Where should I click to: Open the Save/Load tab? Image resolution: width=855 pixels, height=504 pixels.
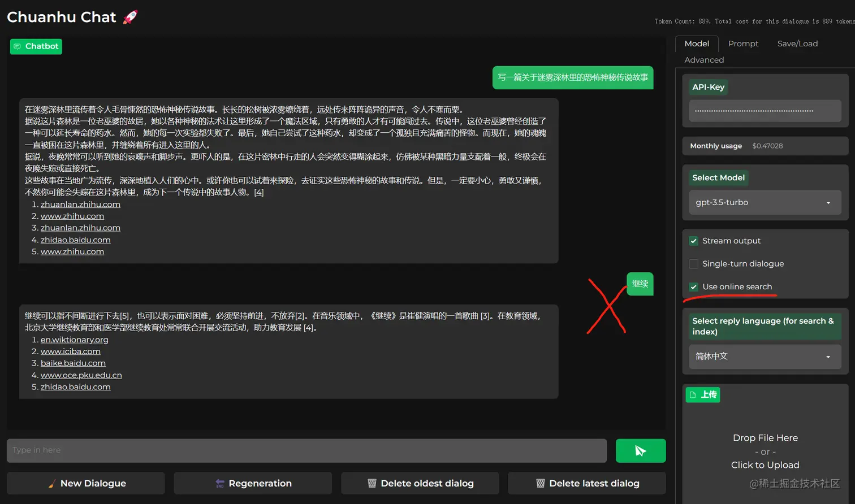coord(797,44)
